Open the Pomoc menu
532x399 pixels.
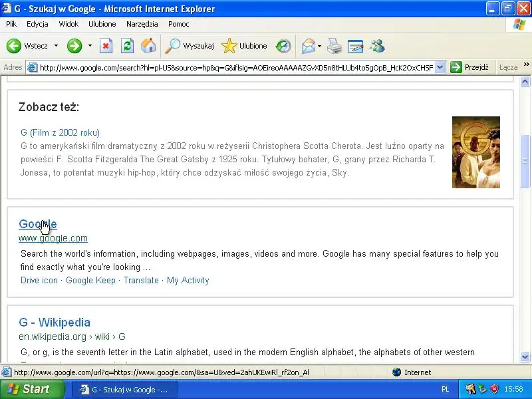tap(178, 24)
